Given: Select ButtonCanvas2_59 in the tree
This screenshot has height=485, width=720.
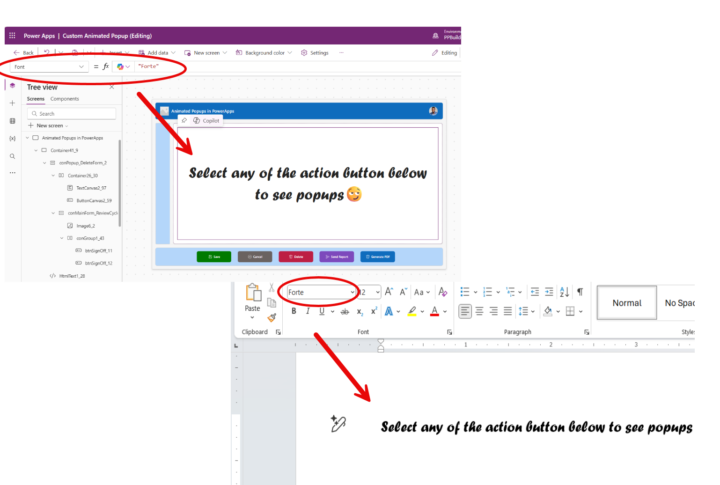Looking at the screenshot, I should (x=94, y=200).
